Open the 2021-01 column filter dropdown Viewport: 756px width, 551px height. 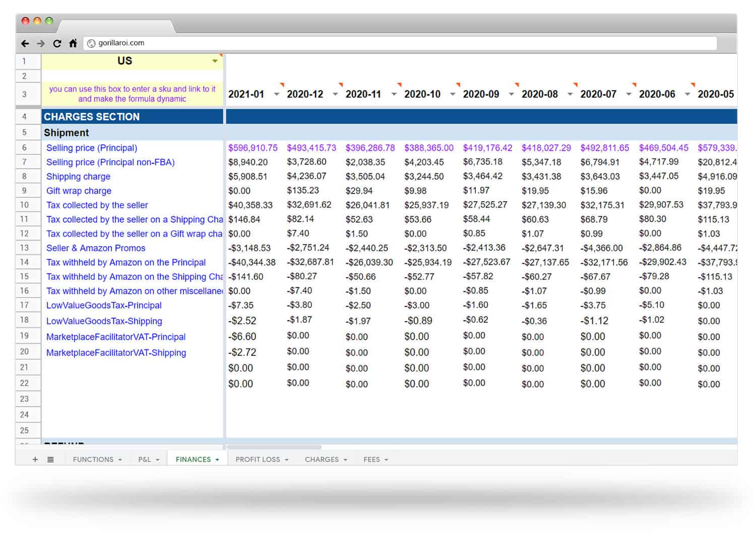click(276, 94)
